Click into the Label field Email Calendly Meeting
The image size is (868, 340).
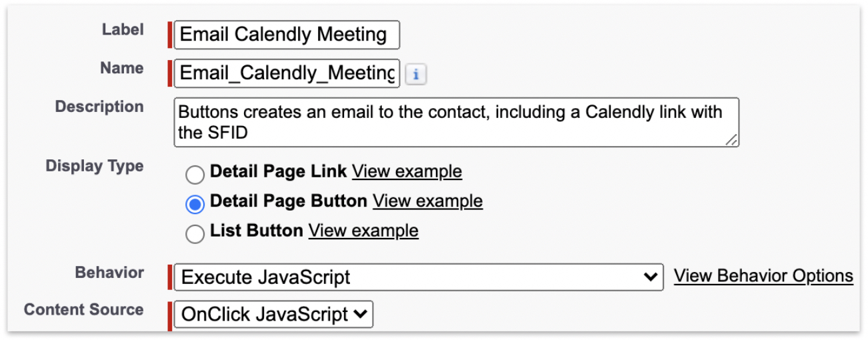[x=286, y=35]
